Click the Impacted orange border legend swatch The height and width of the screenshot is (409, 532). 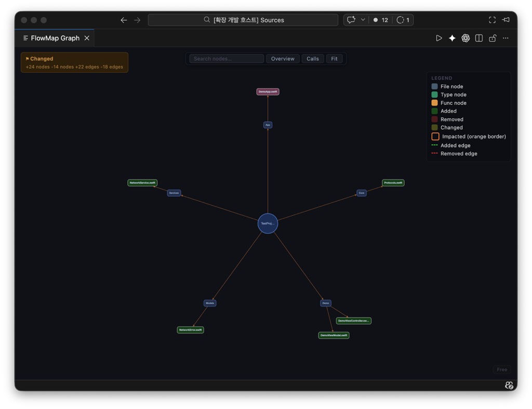[x=435, y=136]
